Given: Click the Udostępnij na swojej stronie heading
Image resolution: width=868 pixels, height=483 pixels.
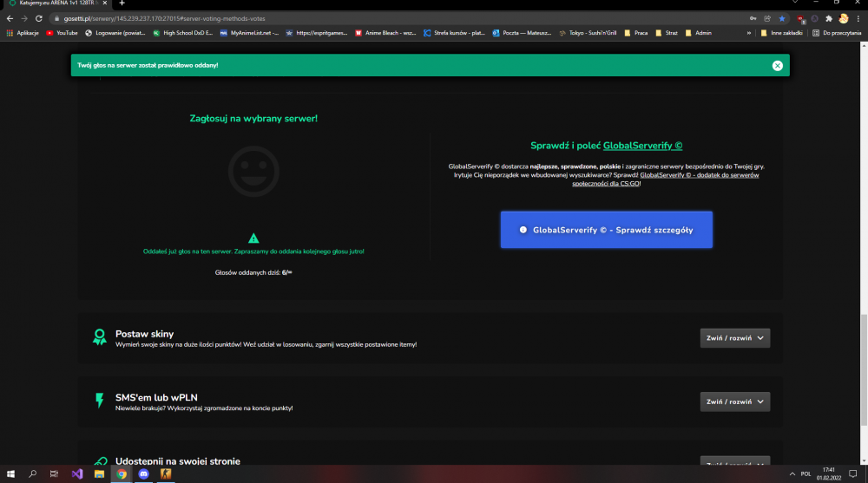Looking at the screenshot, I should [x=178, y=460].
